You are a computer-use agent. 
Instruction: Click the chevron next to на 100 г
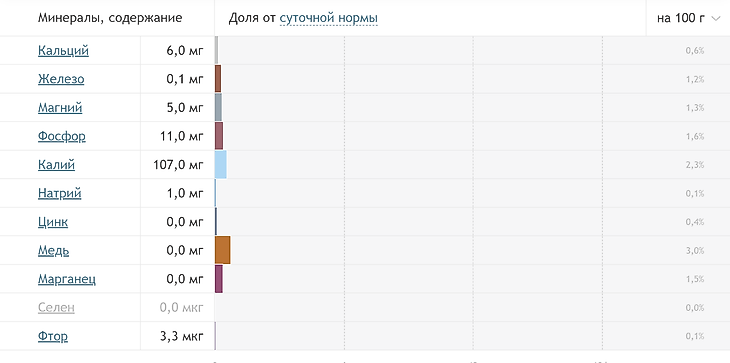click(716, 19)
